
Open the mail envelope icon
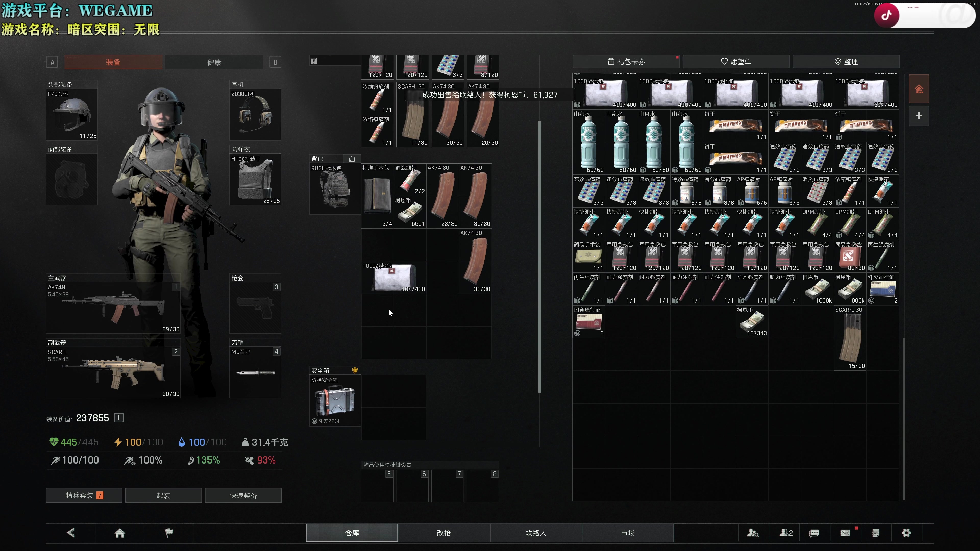(x=845, y=533)
